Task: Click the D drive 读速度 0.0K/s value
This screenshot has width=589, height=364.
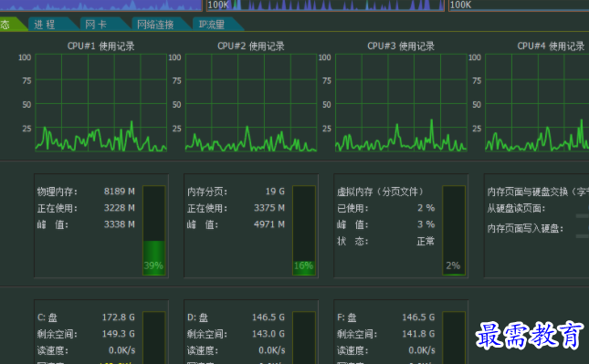Action: [x=272, y=350]
